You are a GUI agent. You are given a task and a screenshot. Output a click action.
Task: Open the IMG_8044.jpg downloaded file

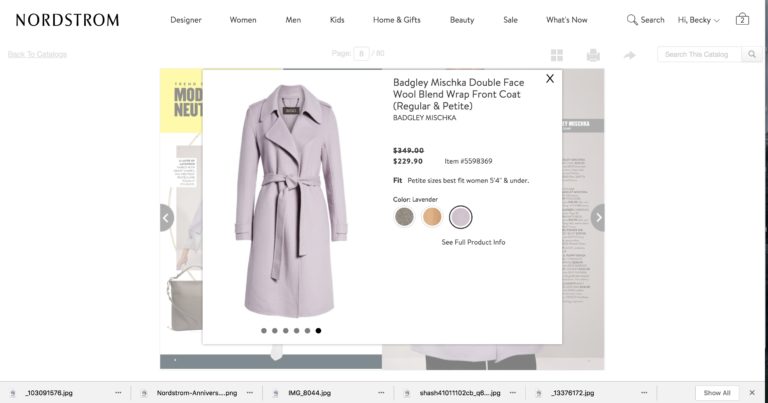(x=310, y=393)
